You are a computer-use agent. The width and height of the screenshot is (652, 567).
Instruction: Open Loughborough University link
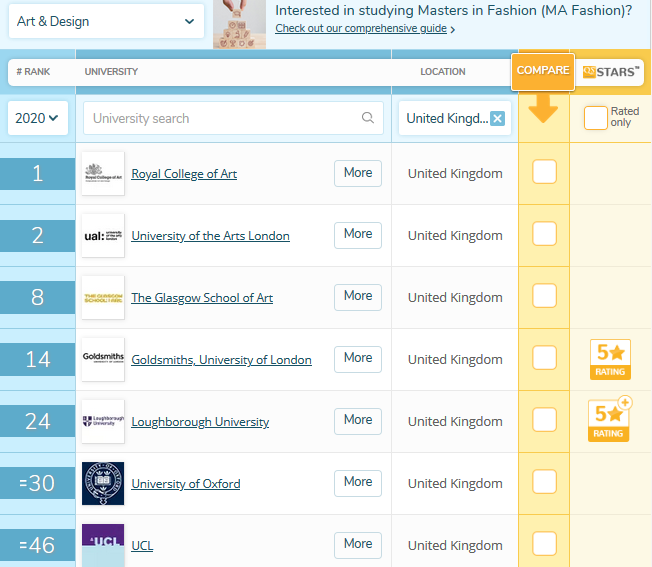(200, 422)
